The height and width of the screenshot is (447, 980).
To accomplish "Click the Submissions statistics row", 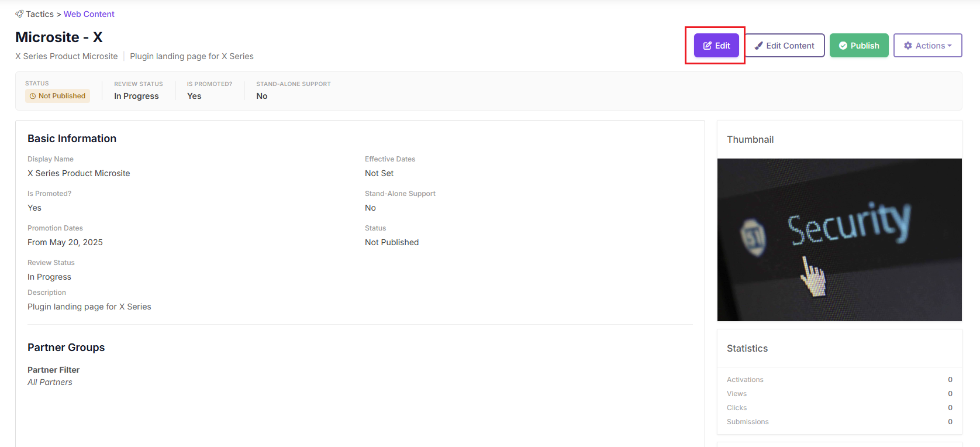I will [840, 422].
